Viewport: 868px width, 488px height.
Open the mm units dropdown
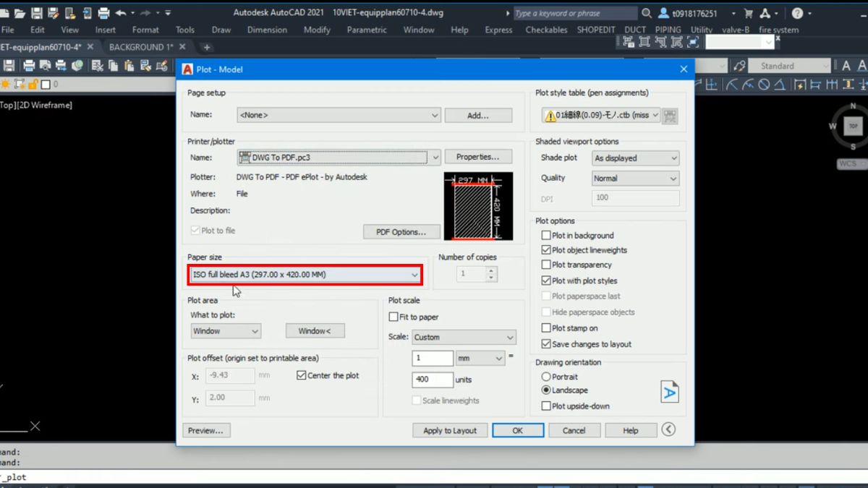click(x=480, y=358)
